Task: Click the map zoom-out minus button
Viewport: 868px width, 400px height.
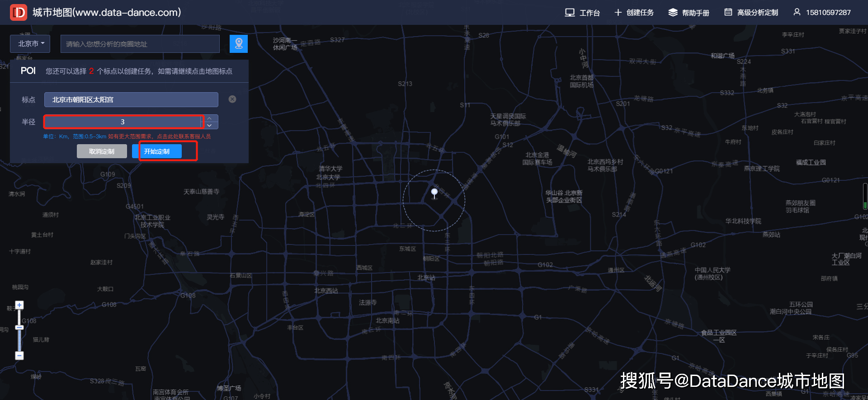Action: pyautogui.click(x=19, y=356)
